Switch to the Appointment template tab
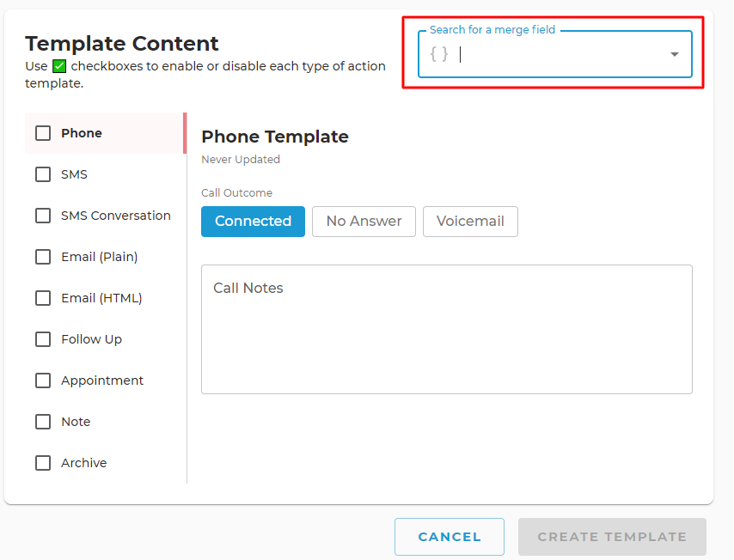Screen dimensions: 734x560 click(x=102, y=380)
